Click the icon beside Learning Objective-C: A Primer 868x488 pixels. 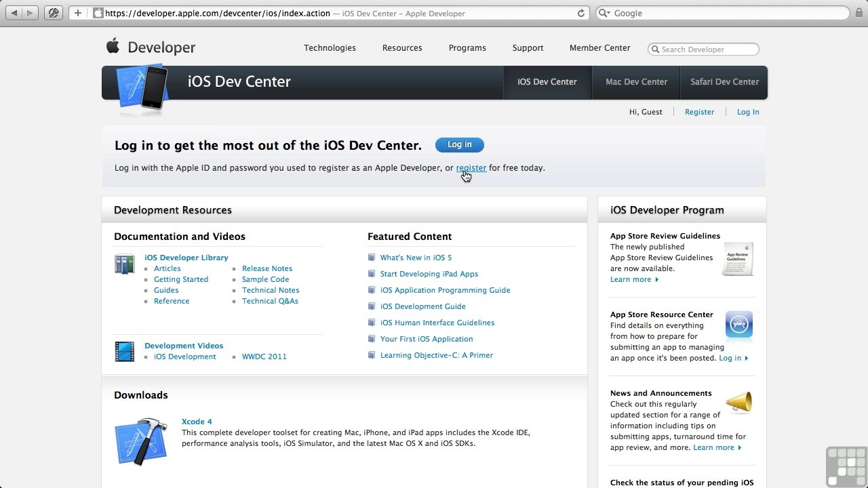pos(372,355)
